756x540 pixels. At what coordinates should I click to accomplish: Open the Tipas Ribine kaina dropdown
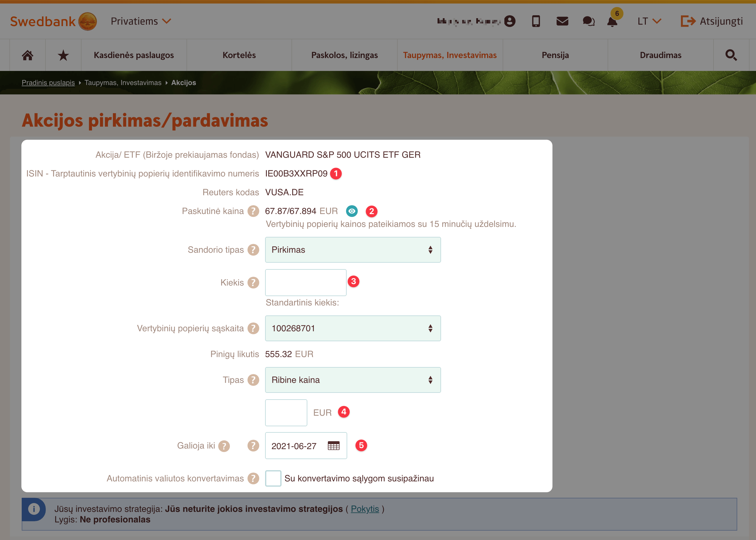click(353, 380)
